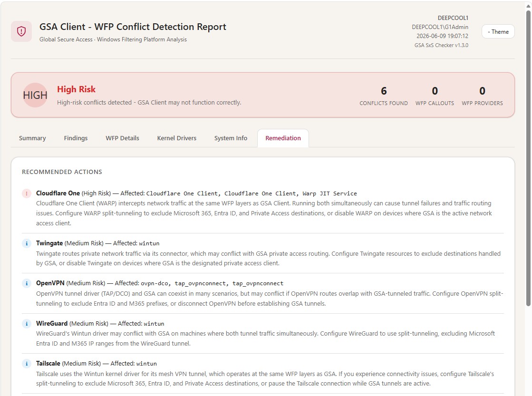Click the info icon beside Twingate
The height and width of the screenshot is (396, 532).
click(x=27, y=243)
